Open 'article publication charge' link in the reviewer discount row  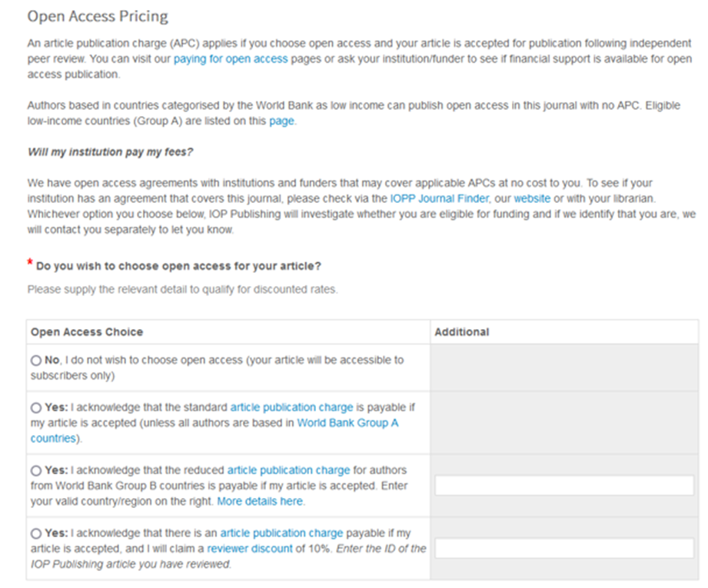282,533
